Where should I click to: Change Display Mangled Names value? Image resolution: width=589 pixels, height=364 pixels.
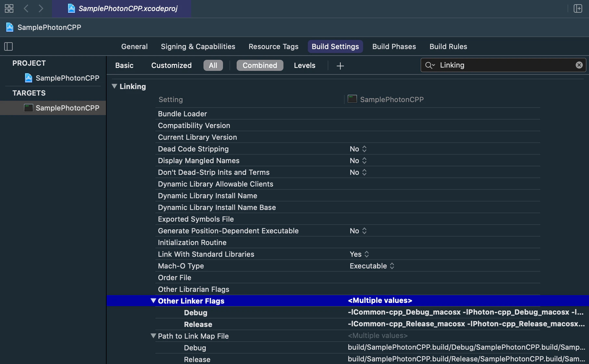[358, 161]
